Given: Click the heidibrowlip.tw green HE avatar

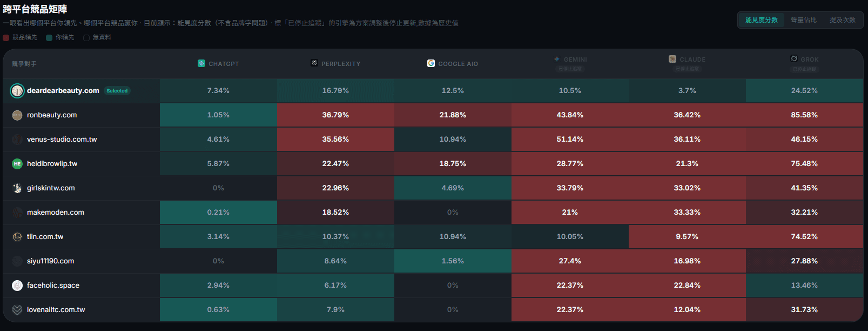Looking at the screenshot, I should (x=17, y=163).
